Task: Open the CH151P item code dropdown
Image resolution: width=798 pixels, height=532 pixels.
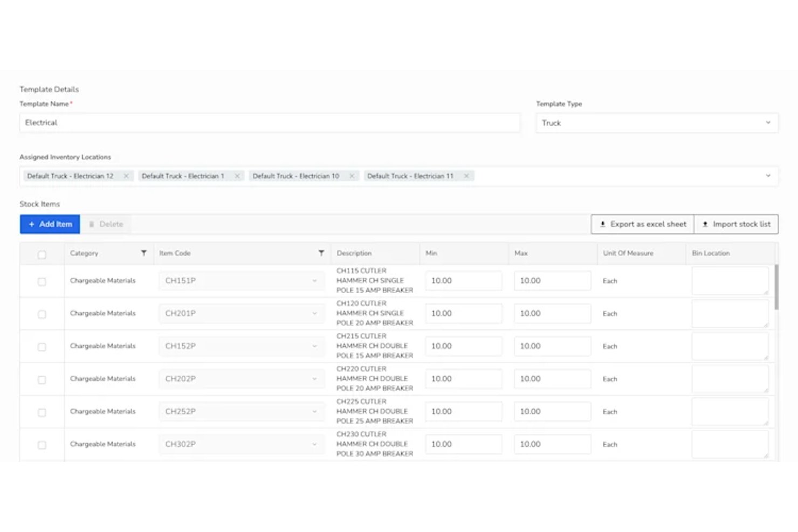Action: [242, 281]
